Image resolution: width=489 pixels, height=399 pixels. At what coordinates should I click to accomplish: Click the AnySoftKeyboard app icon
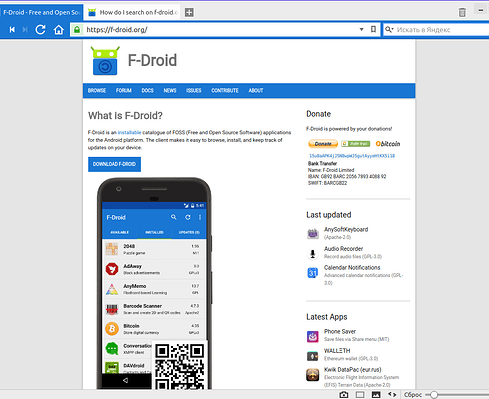point(313,233)
